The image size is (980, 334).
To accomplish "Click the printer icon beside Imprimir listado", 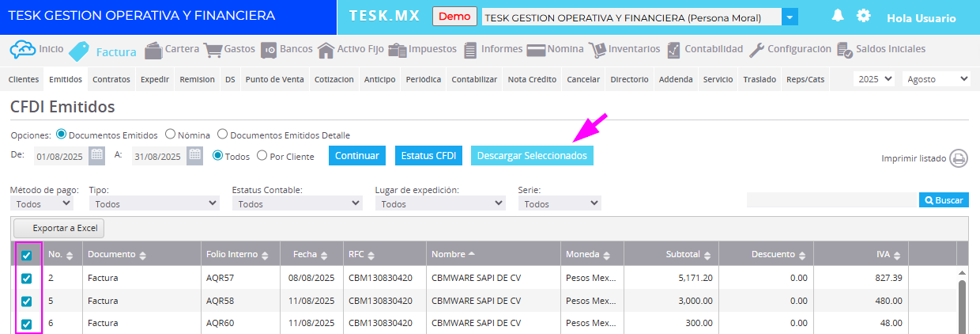I will [x=959, y=158].
